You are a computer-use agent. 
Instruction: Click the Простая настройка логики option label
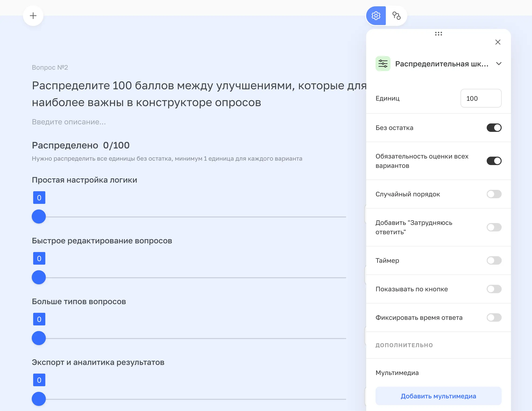tap(85, 180)
